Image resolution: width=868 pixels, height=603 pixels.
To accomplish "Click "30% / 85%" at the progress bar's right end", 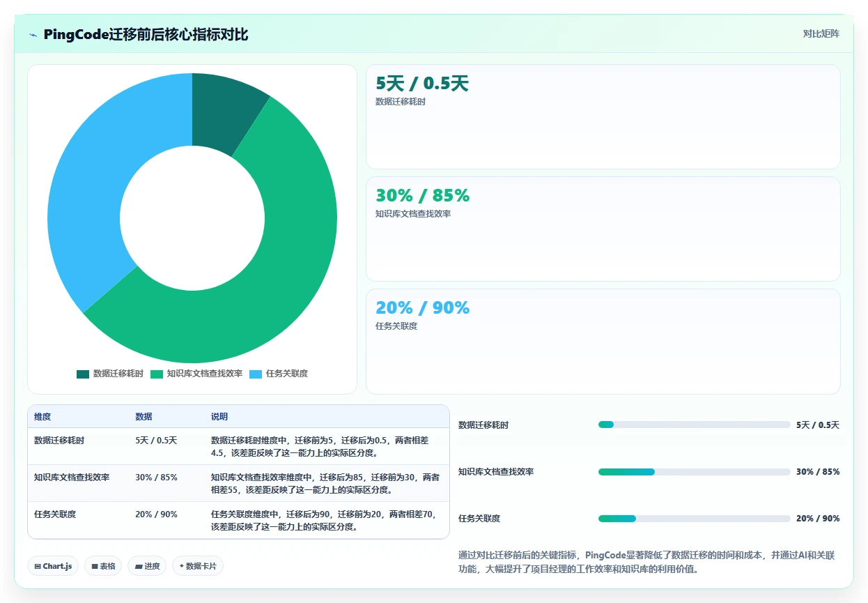I will pos(818,472).
